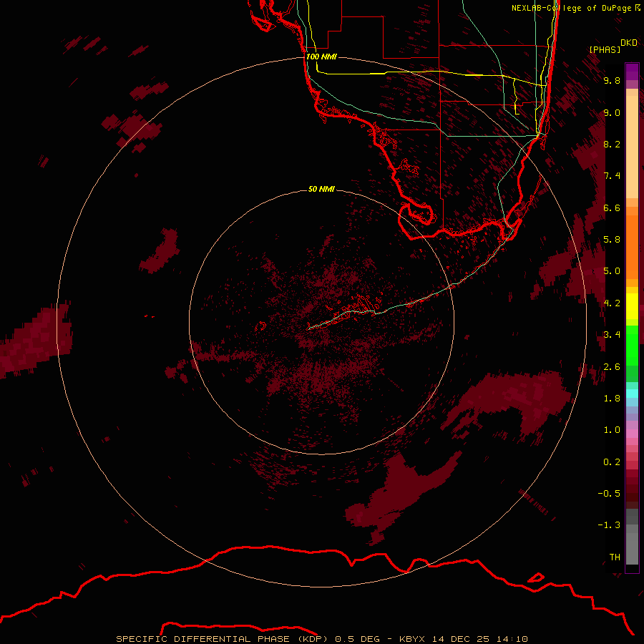Click the 100 NMI range ring label
644x644 pixels.
pos(321,57)
